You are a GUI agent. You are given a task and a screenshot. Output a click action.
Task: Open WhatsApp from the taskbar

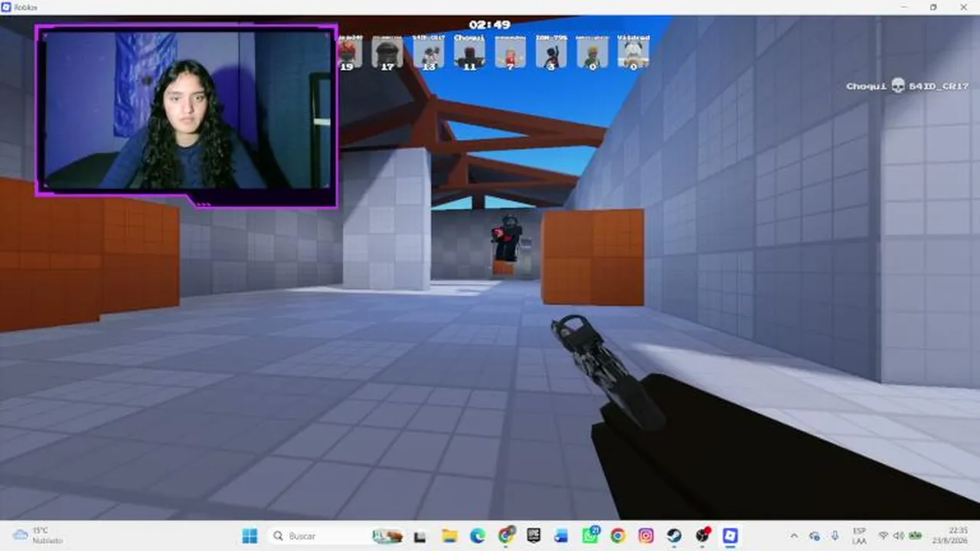coord(590,536)
